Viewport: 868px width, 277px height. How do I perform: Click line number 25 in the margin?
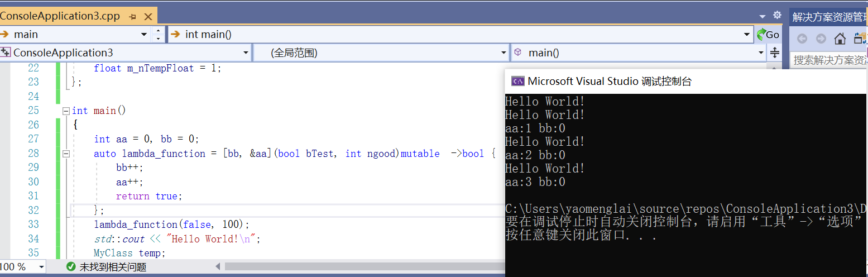click(33, 111)
